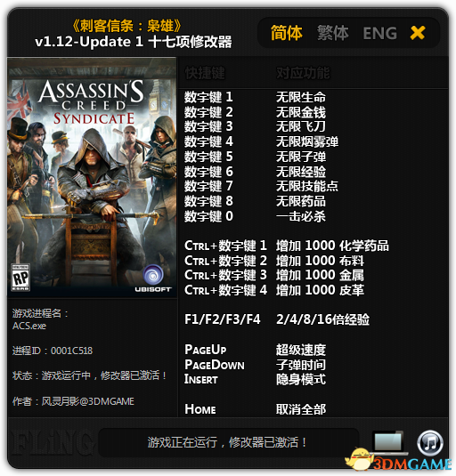This screenshot has height=476, width=456.
Task: Click the Assassin's Creed Syndicate cover art
Action: point(92,177)
